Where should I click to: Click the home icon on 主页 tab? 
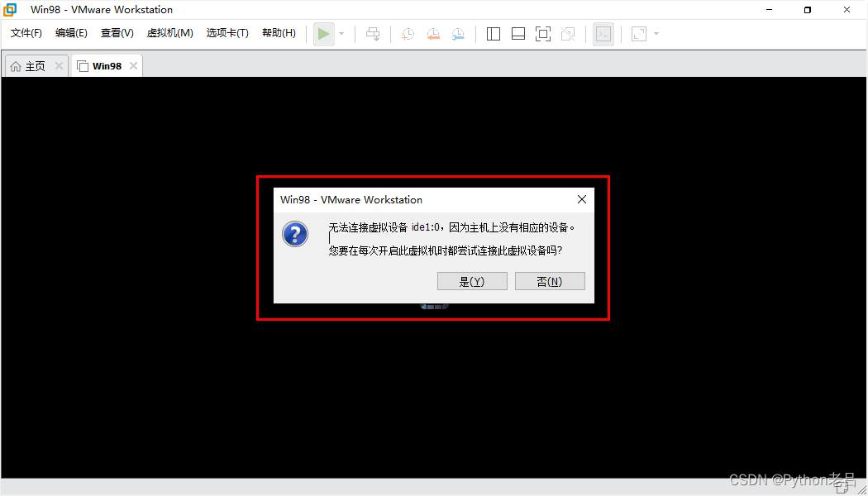pyautogui.click(x=16, y=66)
